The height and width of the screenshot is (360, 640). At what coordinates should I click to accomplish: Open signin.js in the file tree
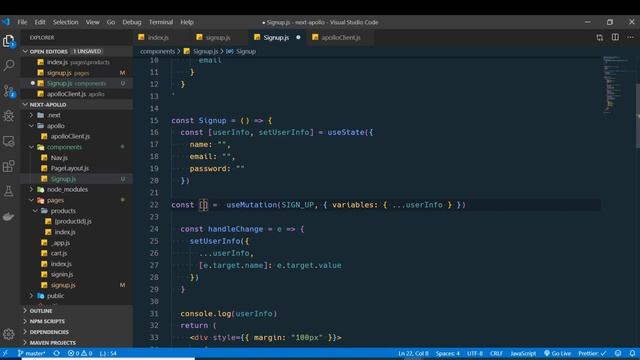coord(62,275)
